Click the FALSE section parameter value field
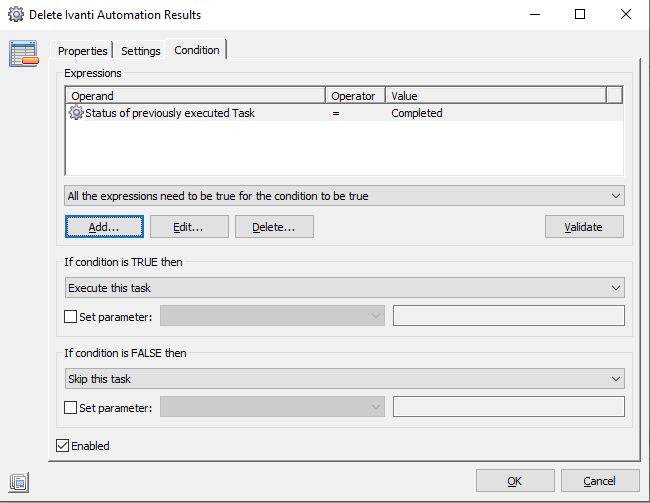The width and height of the screenshot is (650, 503). pyautogui.click(x=509, y=407)
